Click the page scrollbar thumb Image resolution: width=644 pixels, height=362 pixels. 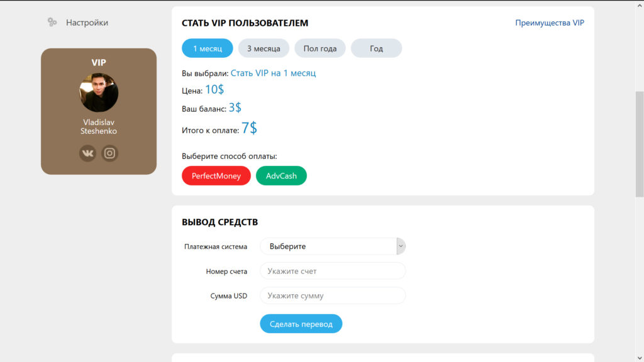click(x=640, y=145)
